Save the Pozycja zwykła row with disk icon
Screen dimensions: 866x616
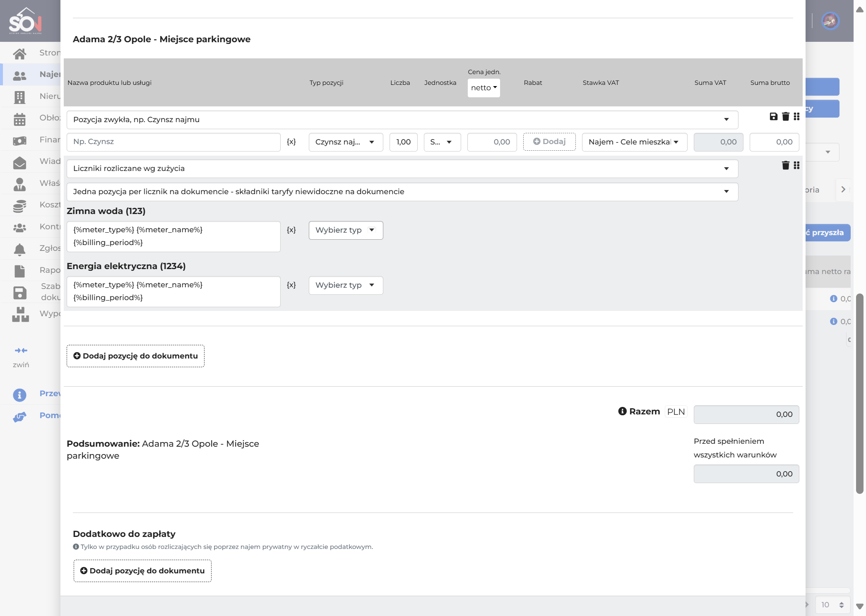(773, 117)
